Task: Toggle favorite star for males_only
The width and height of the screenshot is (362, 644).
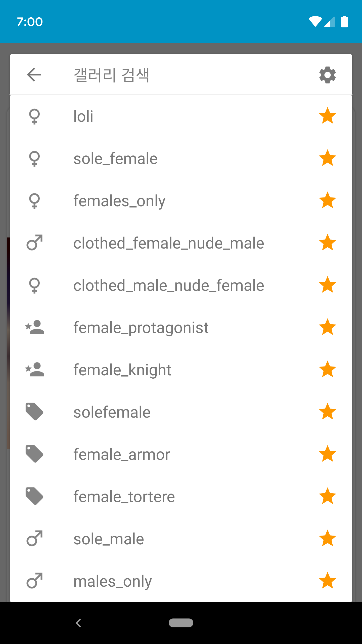Action: [327, 581]
